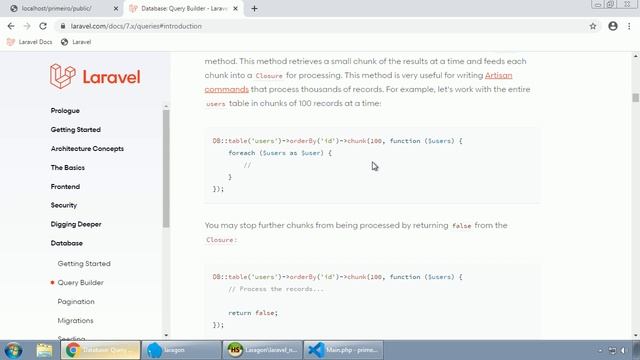Go forward in browser history
The width and height of the screenshot is (640, 360).
click(27, 26)
